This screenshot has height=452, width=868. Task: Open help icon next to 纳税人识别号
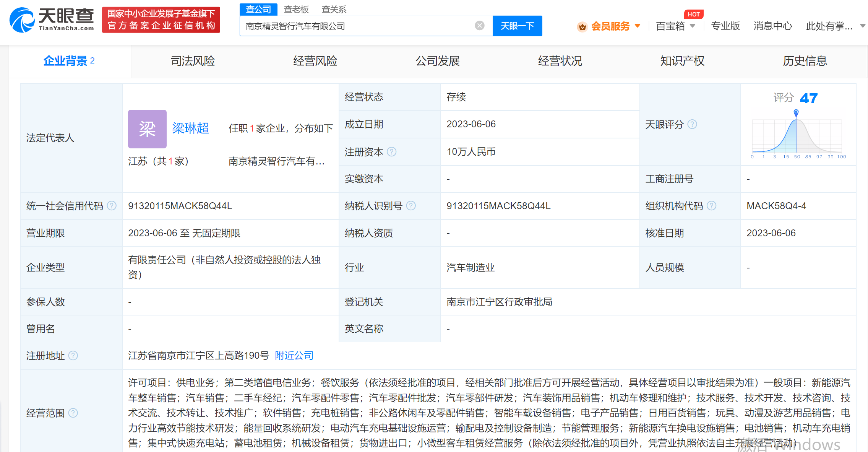point(411,206)
